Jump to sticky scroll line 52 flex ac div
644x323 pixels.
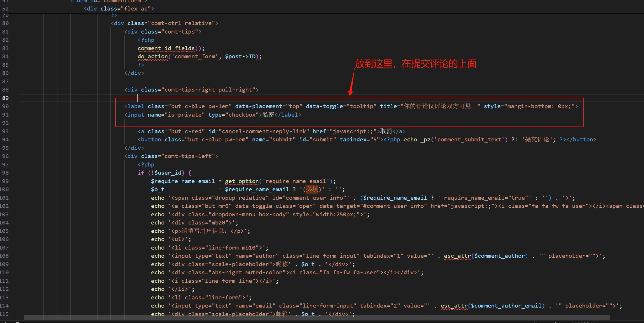coord(119,8)
